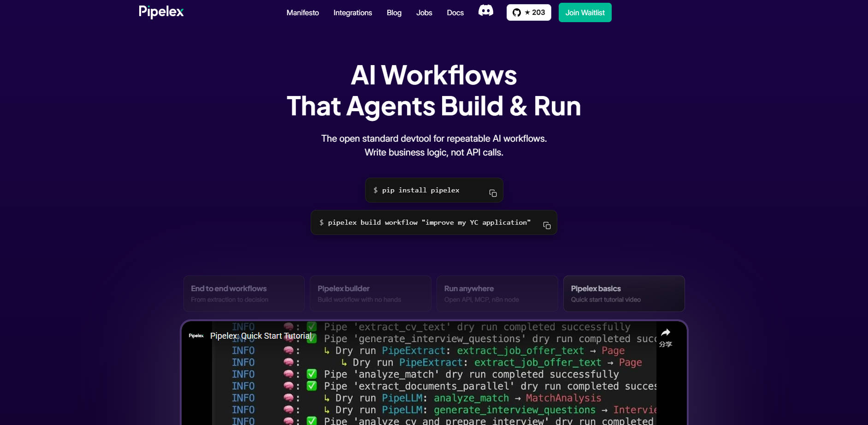The image size is (868, 425).
Task: Click the video share arrow icon
Action: click(665, 333)
